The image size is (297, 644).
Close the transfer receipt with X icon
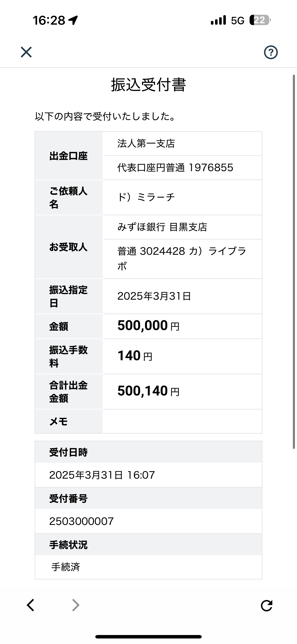pos(26,52)
